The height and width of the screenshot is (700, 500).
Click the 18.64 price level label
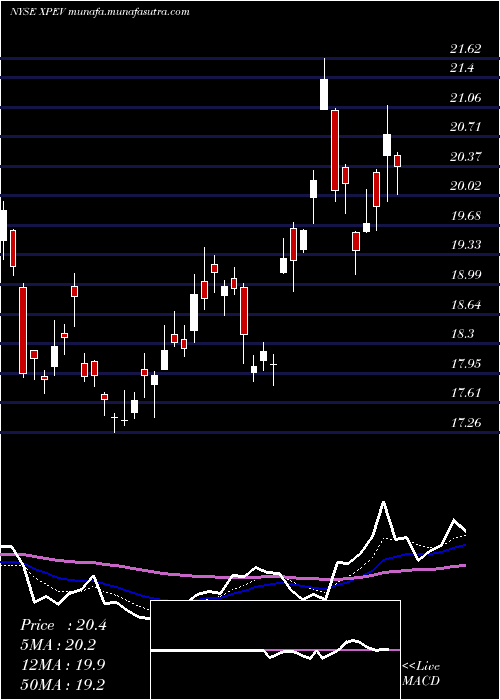click(466, 305)
